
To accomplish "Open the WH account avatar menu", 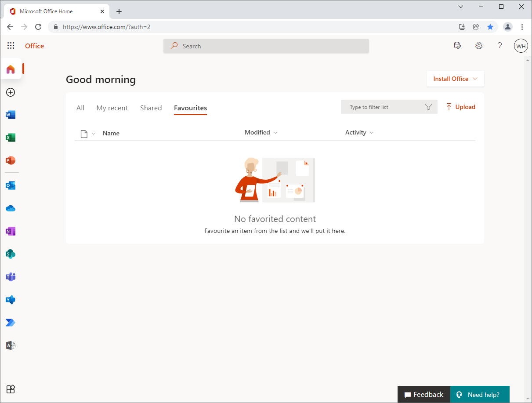I will coord(521,46).
